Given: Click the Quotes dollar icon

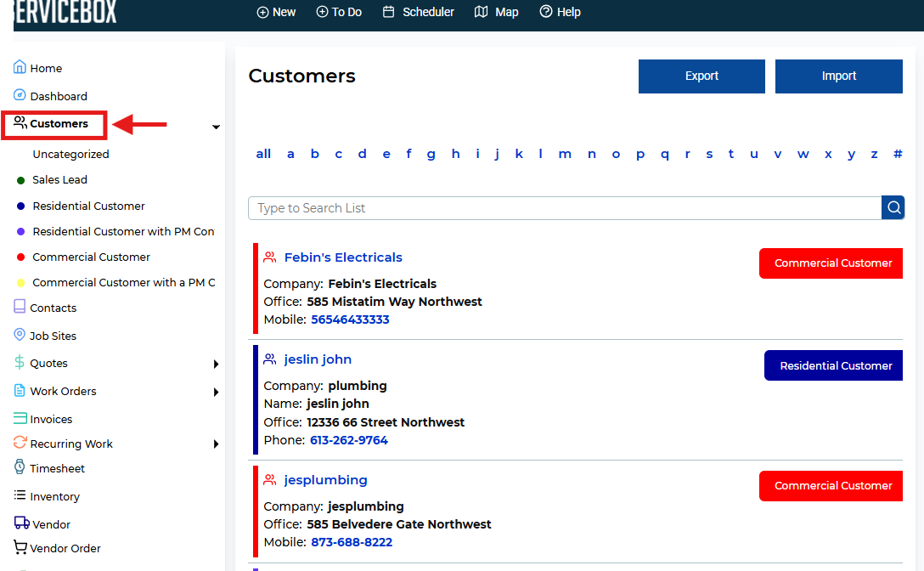Looking at the screenshot, I should pos(20,362).
